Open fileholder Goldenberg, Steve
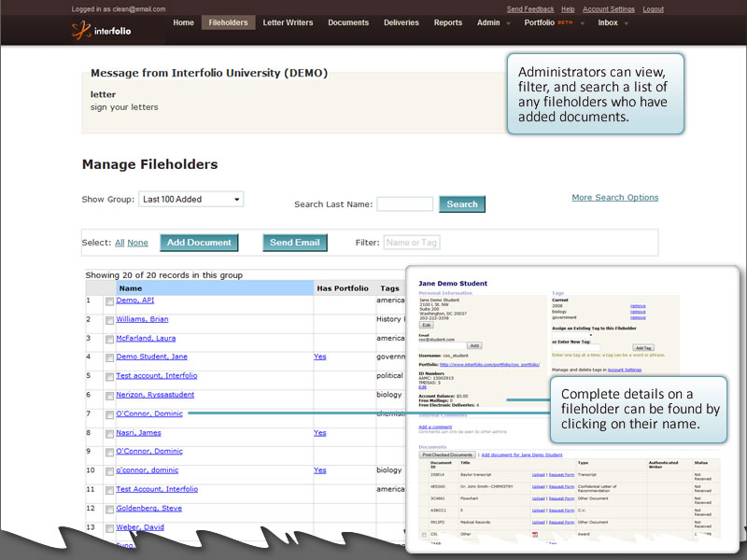 (x=149, y=509)
